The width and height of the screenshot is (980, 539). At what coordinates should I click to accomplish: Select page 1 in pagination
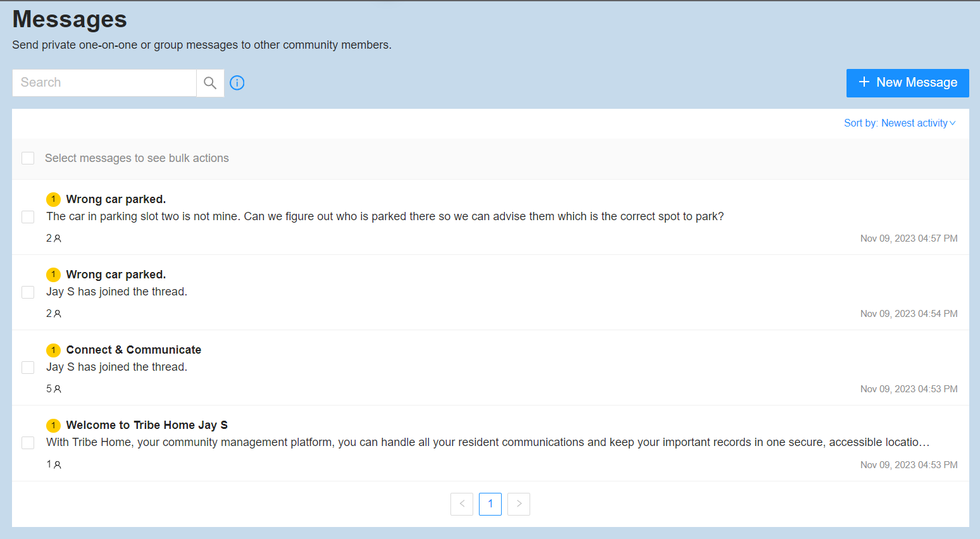point(490,504)
